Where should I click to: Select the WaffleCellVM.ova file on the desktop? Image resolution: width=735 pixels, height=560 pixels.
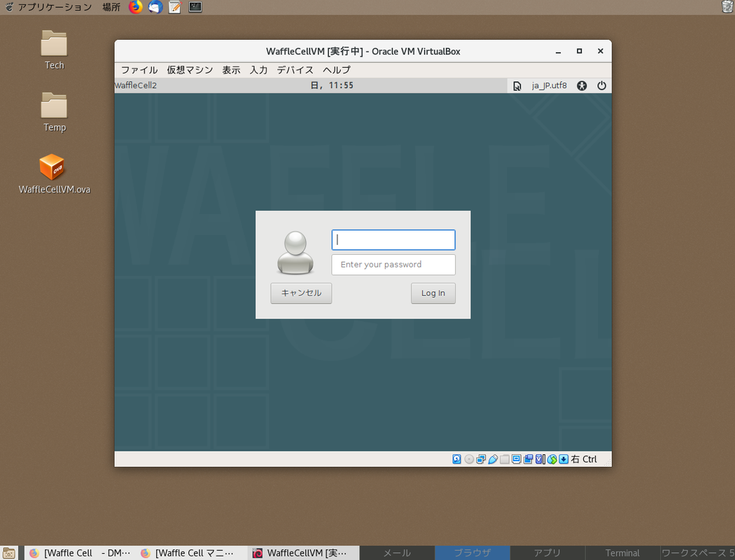(x=55, y=174)
